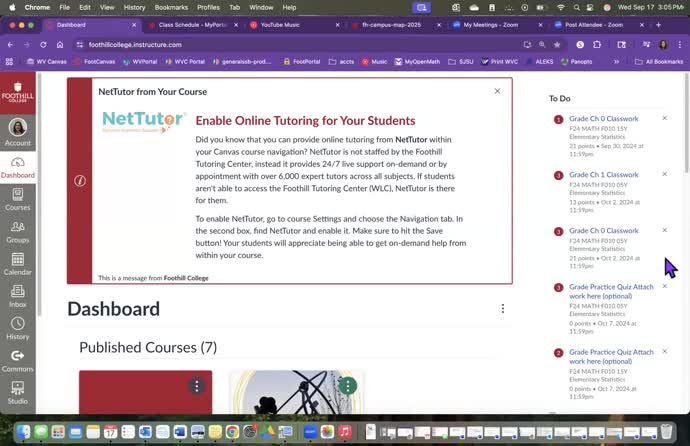
Task: Open Chrome three-dot menu
Action: pos(679,44)
